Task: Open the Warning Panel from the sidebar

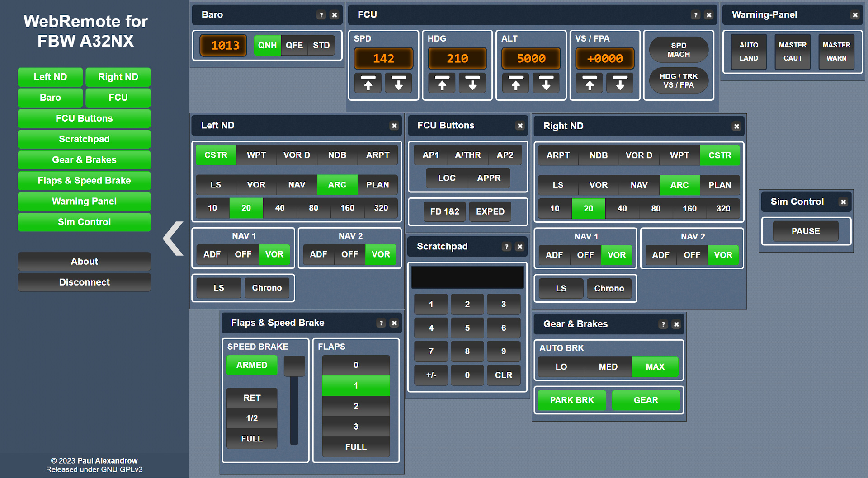Action: point(84,201)
